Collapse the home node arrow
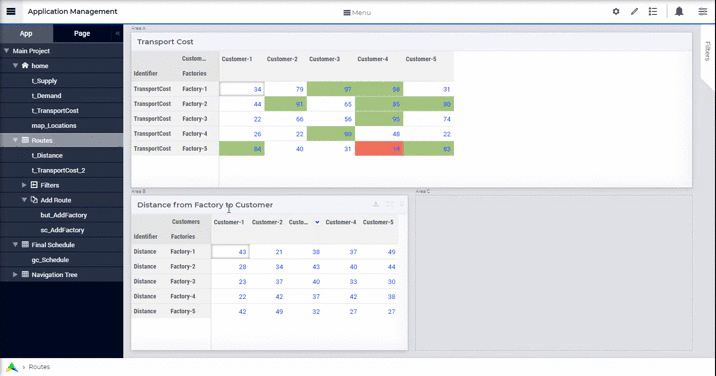 pos(16,65)
